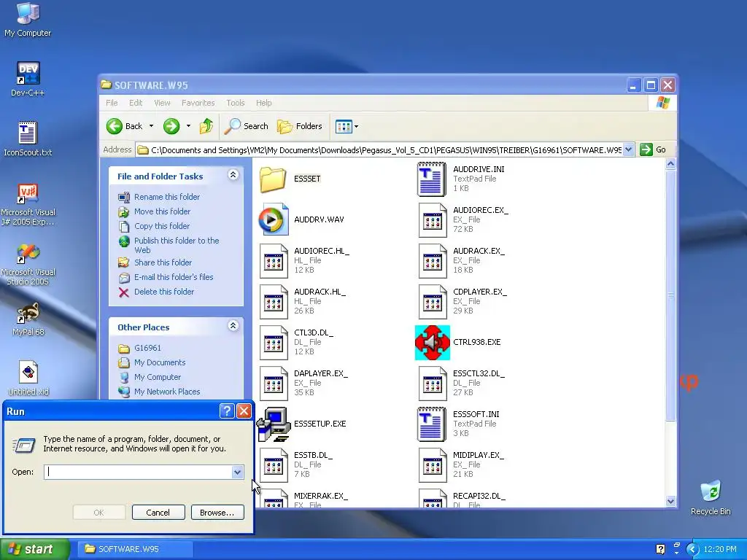747x560 pixels.
Task: Open the View menu
Action: pyautogui.click(x=162, y=103)
